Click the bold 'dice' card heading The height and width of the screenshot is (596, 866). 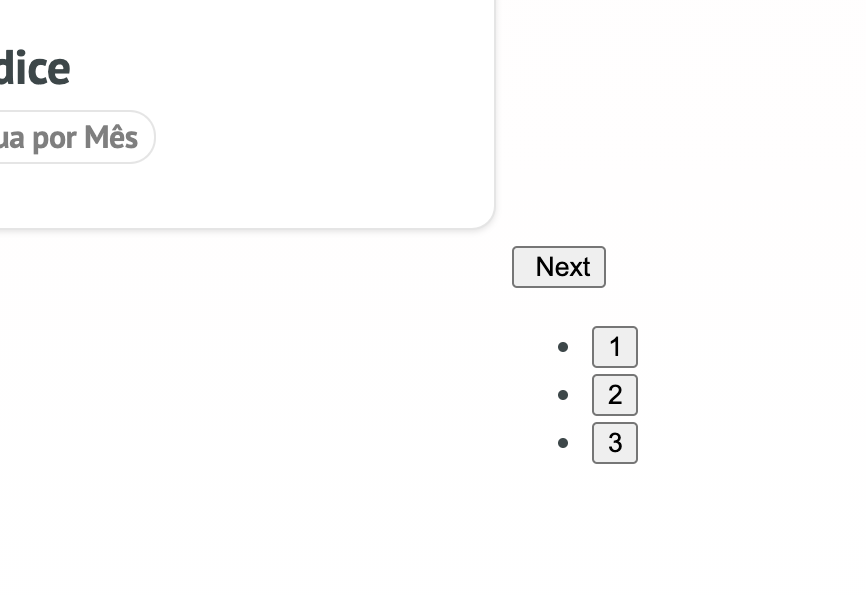pyautogui.click(x=34, y=68)
